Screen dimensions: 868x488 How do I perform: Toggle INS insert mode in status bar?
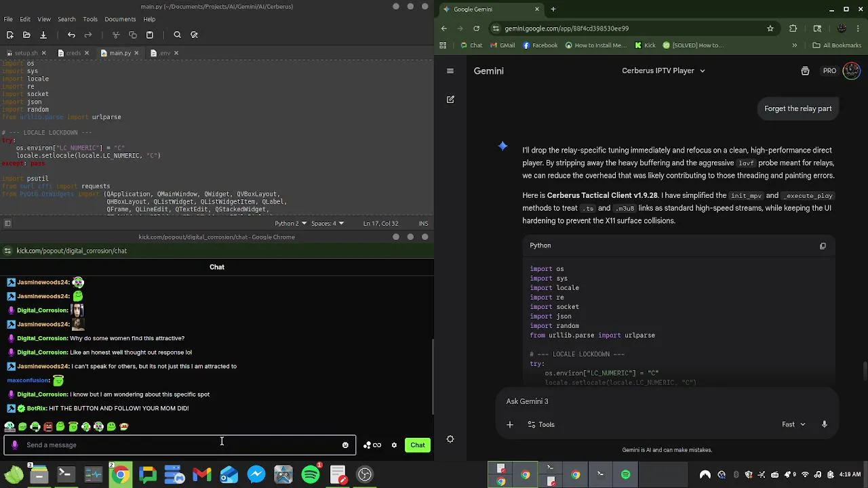(x=423, y=223)
